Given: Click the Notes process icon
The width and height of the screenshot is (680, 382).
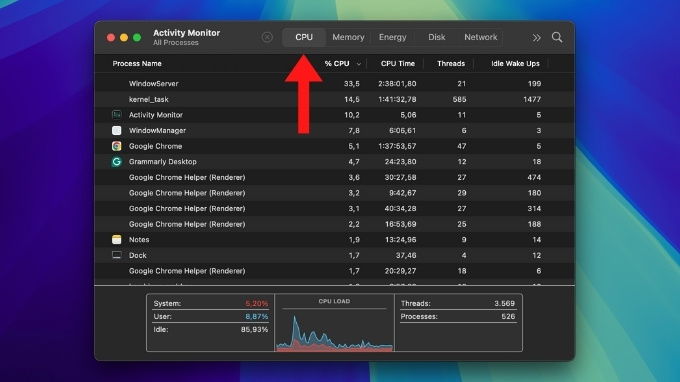Looking at the screenshot, I should coord(117,239).
